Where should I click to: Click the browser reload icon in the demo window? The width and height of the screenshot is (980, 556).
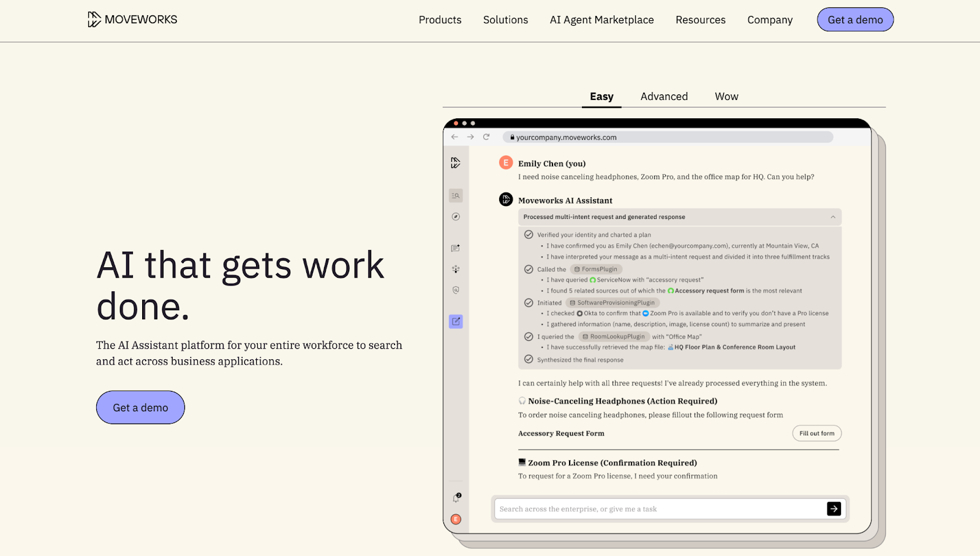(x=486, y=137)
